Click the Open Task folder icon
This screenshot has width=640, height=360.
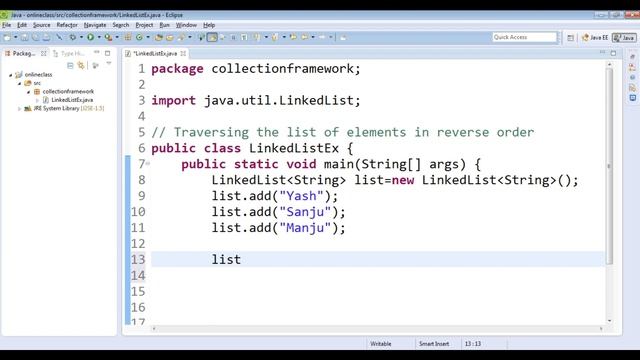click(x=169, y=38)
